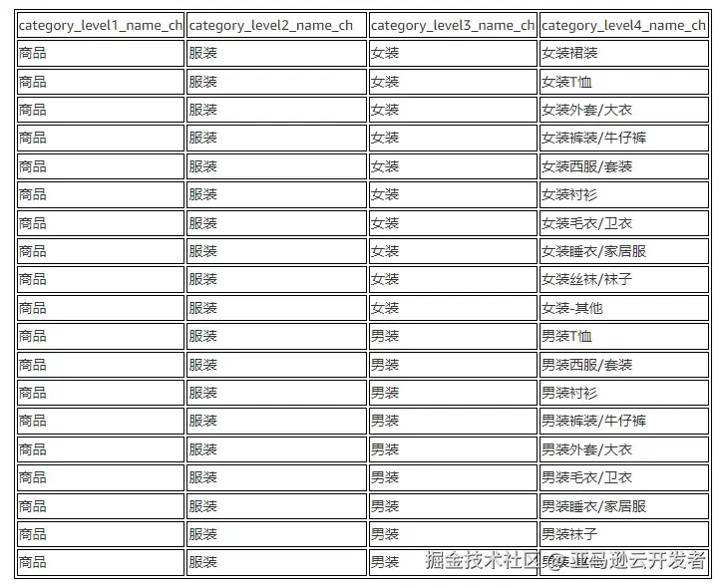
Task: Select the 女装T恤 cell
Action: click(x=624, y=82)
